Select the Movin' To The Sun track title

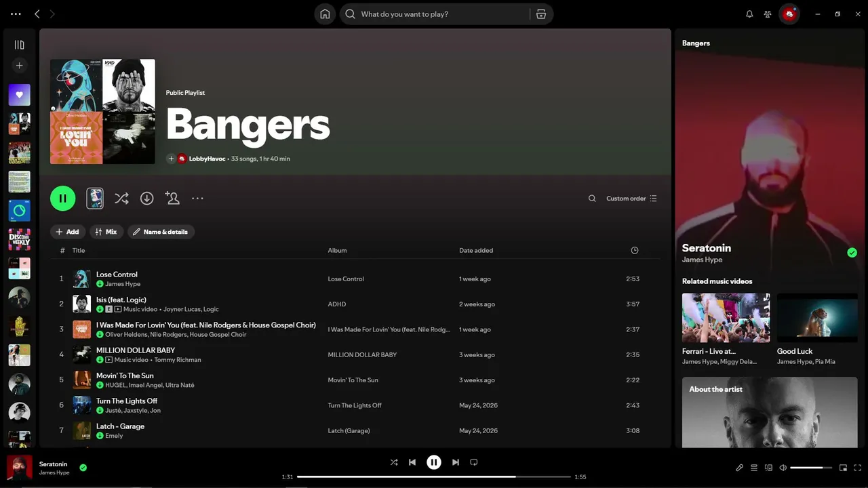[x=125, y=375]
